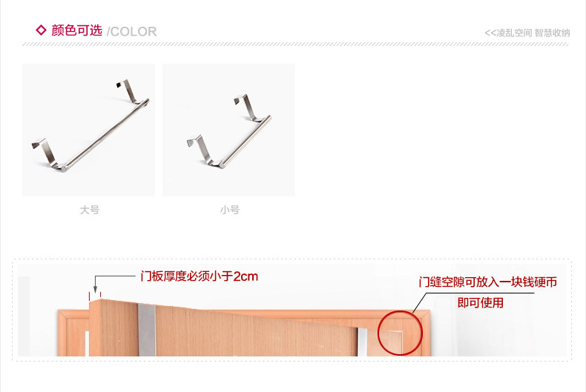Click the /COLOR heading text
The image size is (586, 392).
pos(131,32)
